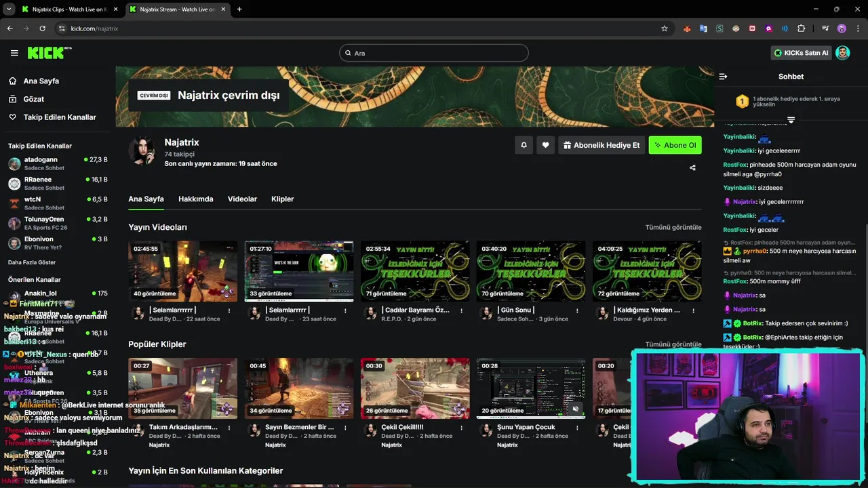
Task: Expand the chat leaderboard banner chevron
Action: coord(791,120)
